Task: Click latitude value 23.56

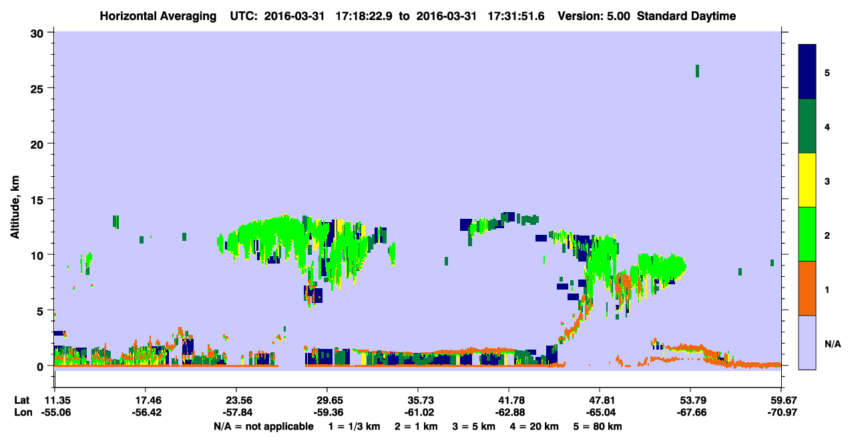Action: point(236,400)
